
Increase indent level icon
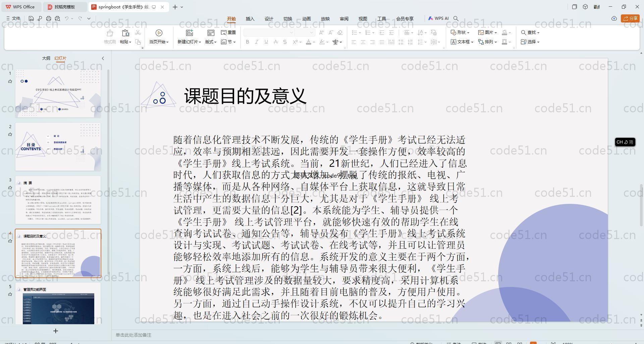391,33
